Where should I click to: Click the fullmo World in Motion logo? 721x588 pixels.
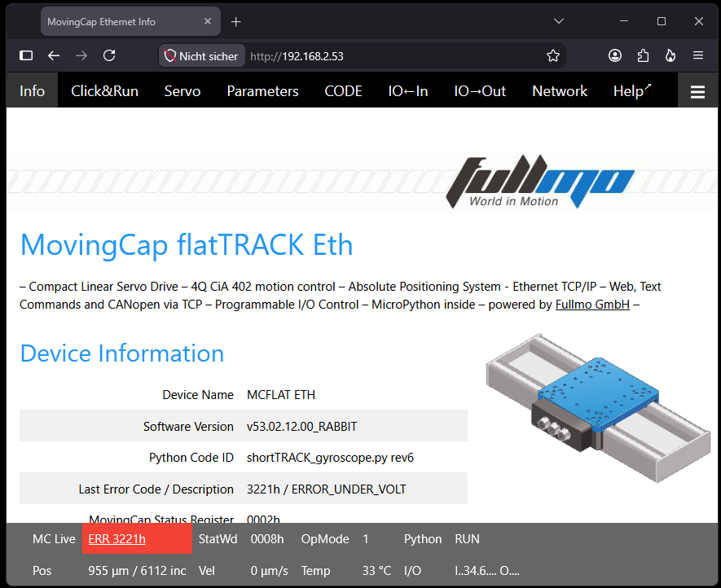[540, 182]
